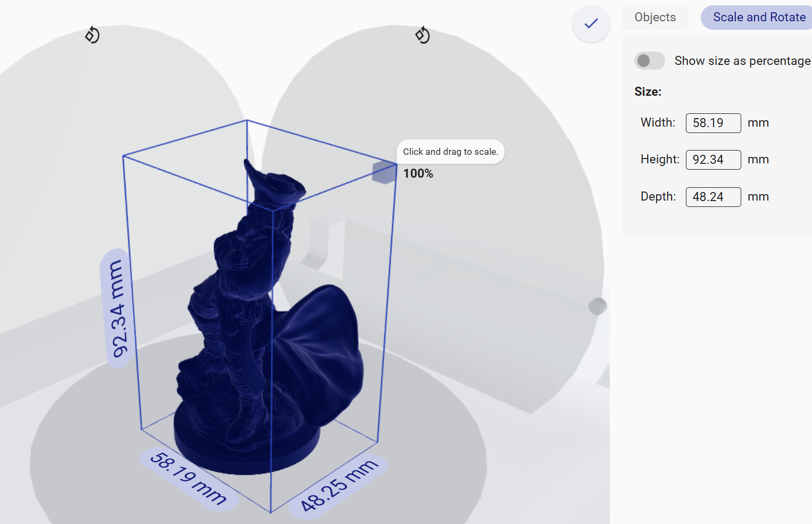The image size is (812, 524).
Task: Confirm changes with the checkmark button
Action: 591,23
